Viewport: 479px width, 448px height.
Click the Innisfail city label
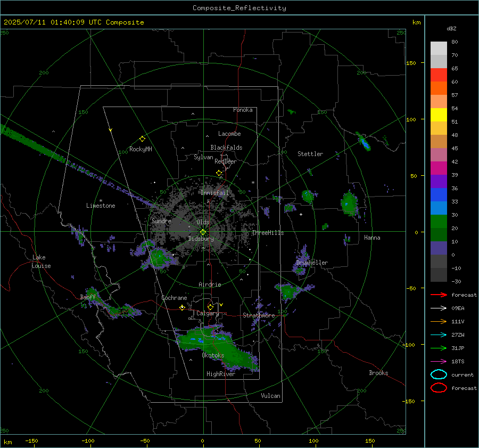(x=214, y=193)
